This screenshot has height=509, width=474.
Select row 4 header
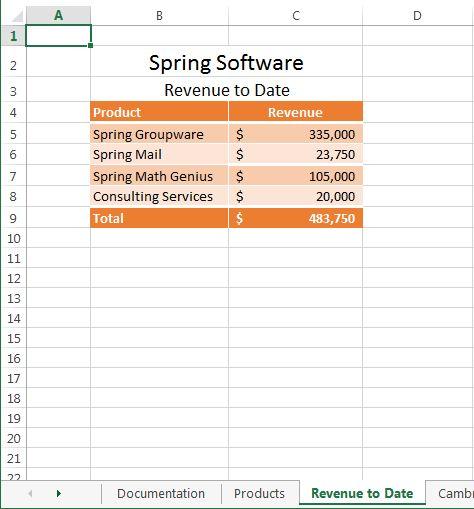13,112
